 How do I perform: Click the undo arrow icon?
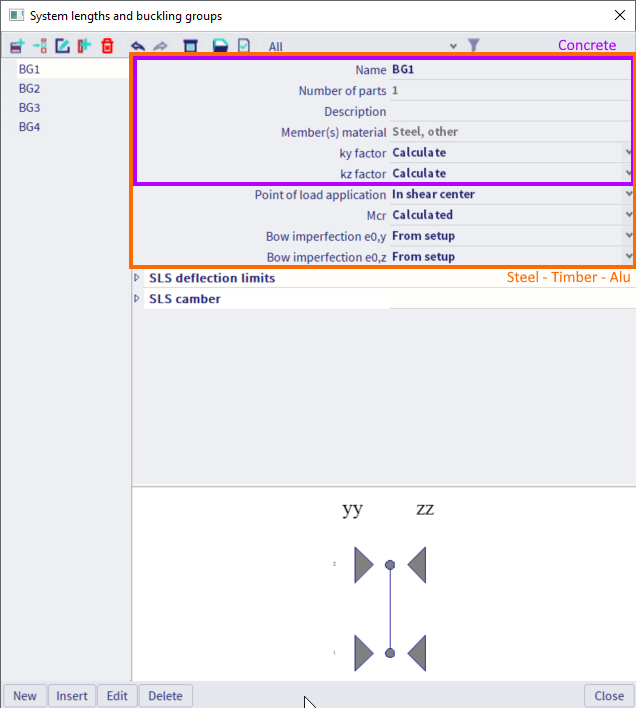tap(138, 46)
